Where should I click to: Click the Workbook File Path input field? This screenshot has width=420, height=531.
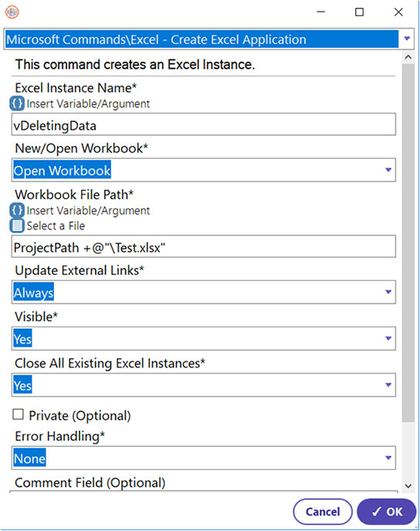click(204, 246)
